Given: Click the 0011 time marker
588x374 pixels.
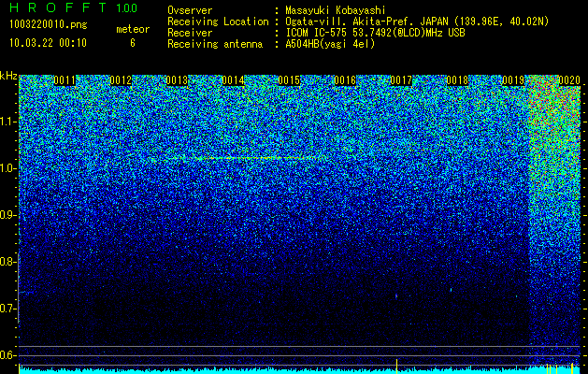Looking at the screenshot, I should coord(65,80).
